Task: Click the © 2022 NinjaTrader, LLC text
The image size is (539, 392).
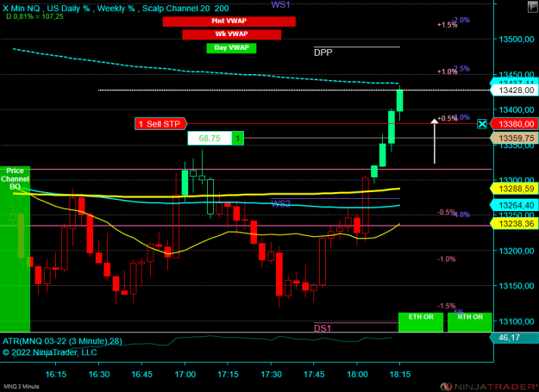Action: tap(50, 352)
